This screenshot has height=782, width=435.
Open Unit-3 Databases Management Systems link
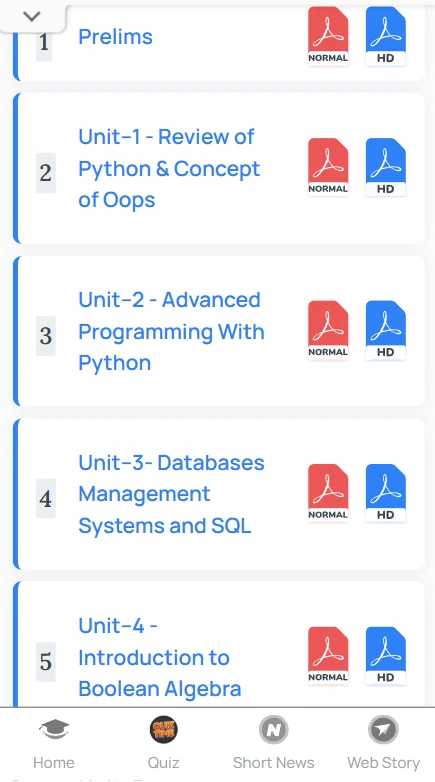click(x=171, y=494)
